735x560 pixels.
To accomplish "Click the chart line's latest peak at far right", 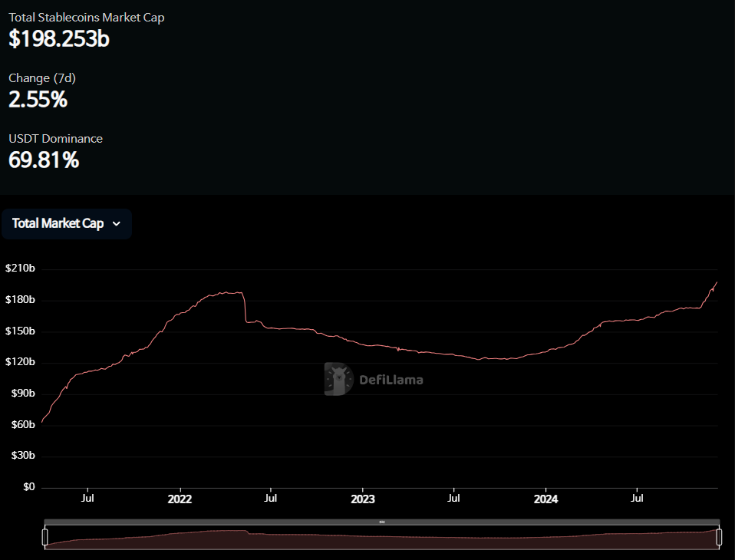I will tap(717, 282).
